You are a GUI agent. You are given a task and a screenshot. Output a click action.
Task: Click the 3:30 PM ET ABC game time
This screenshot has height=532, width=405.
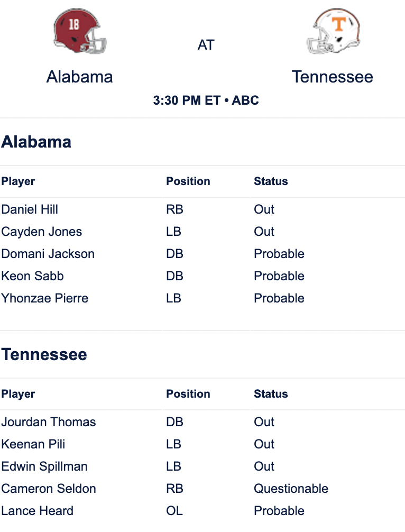tap(206, 100)
